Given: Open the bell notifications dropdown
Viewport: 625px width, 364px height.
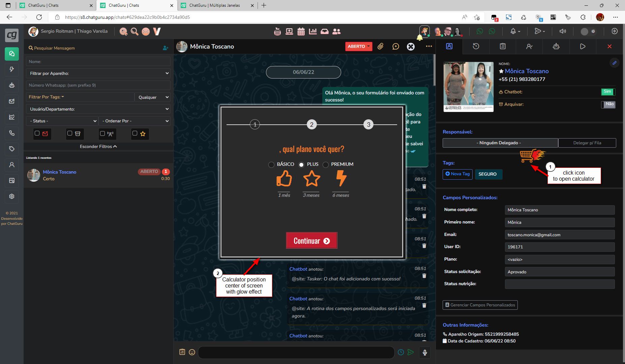Looking at the screenshot, I should point(515,31).
